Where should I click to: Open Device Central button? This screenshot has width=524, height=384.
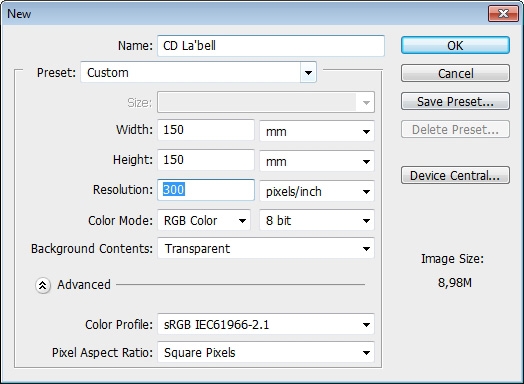(455, 175)
